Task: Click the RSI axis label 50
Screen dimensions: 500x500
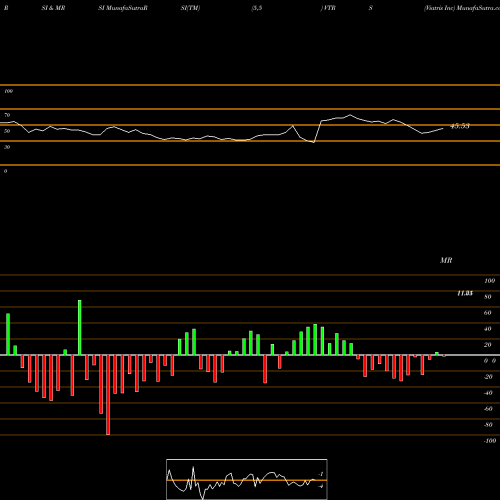Action: [7, 131]
